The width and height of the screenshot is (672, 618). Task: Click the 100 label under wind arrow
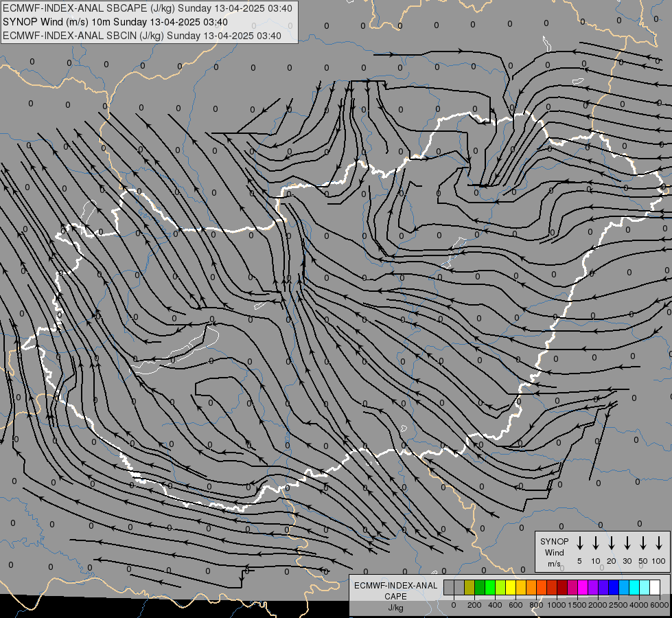(659, 561)
